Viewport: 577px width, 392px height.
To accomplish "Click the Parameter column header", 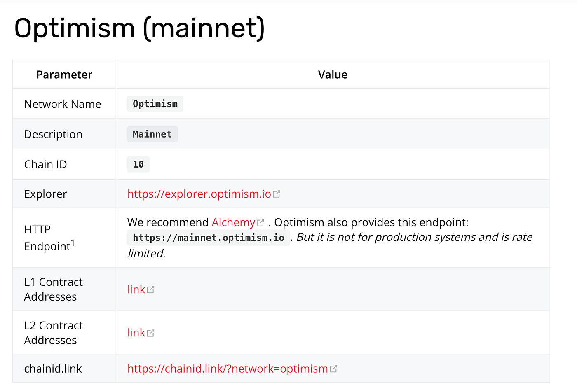I will 64,75.
